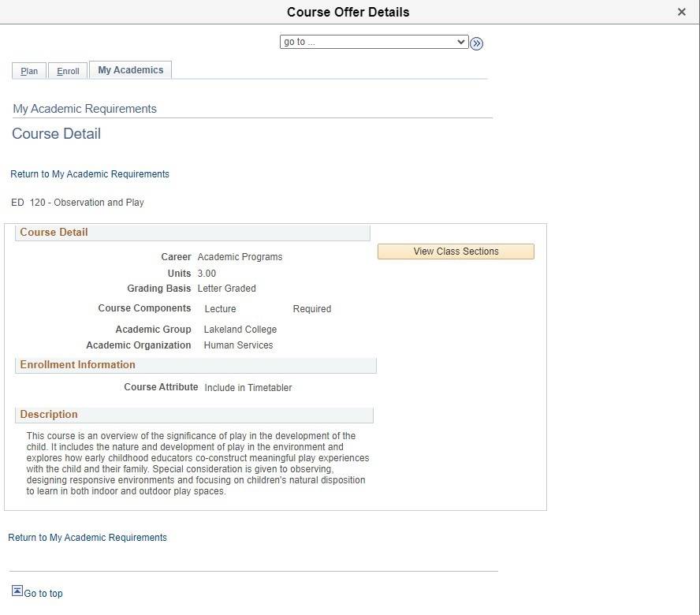This screenshot has width=700, height=615.
Task: Click the bottom Return to My Academic Requirements link
Action: tap(87, 537)
